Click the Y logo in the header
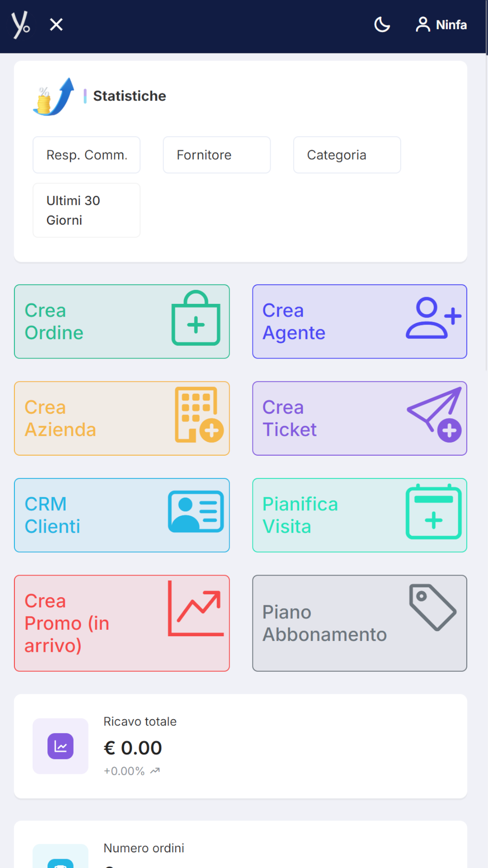 (20, 25)
